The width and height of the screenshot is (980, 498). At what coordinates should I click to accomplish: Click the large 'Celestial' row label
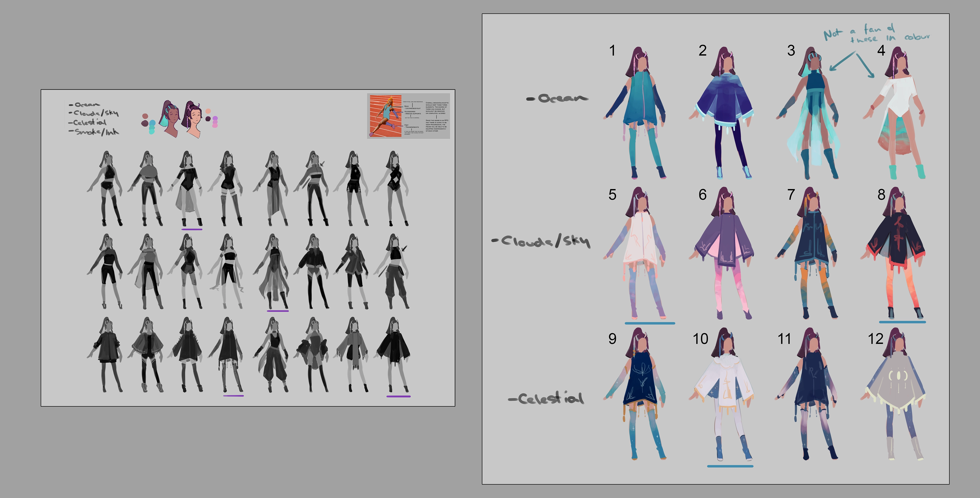click(x=546, y=398)
